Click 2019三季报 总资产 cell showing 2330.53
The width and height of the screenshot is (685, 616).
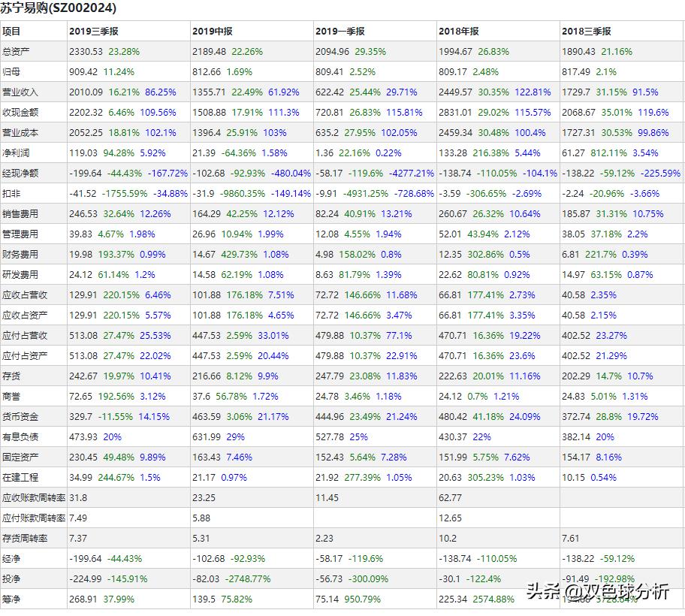(x=86, y=52)
